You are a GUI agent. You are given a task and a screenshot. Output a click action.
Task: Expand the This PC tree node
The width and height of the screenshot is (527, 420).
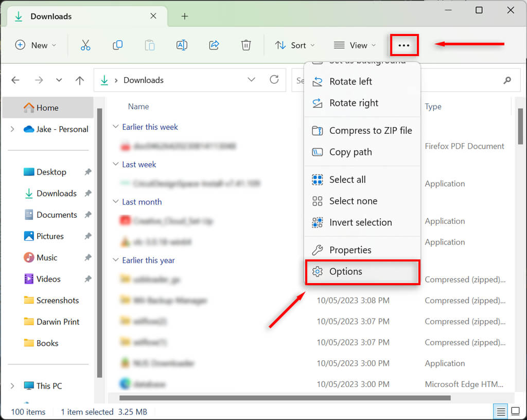[x=12, y=386]
